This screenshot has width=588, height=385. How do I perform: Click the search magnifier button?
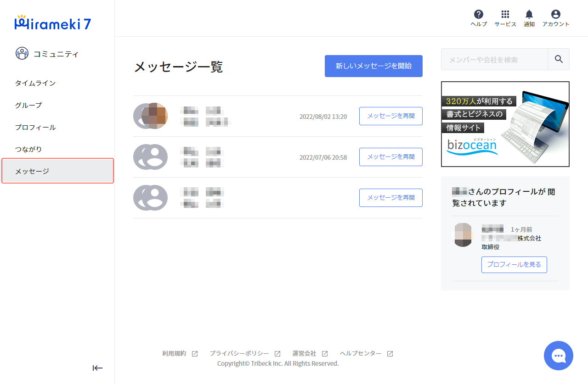tap(559, 59)
